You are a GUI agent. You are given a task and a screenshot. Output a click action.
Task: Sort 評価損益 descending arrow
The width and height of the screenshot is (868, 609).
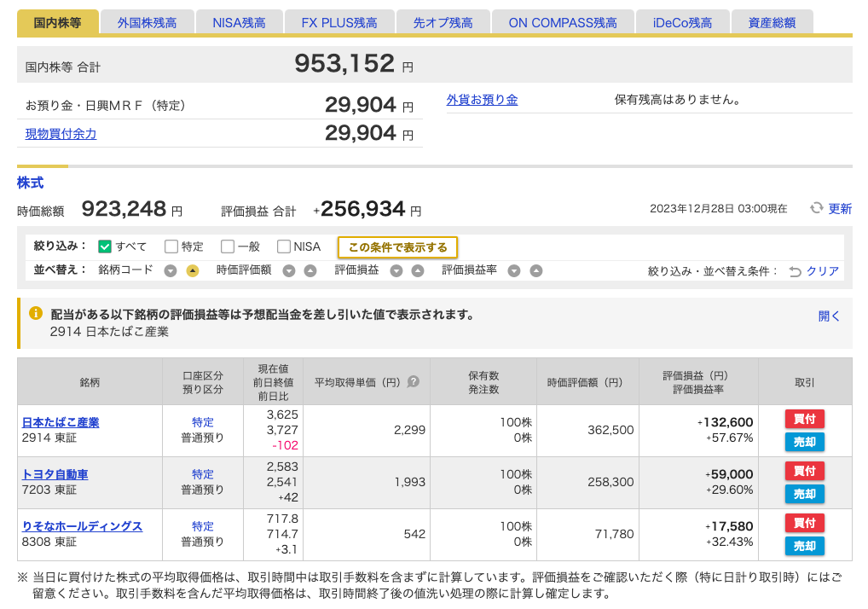396,270
